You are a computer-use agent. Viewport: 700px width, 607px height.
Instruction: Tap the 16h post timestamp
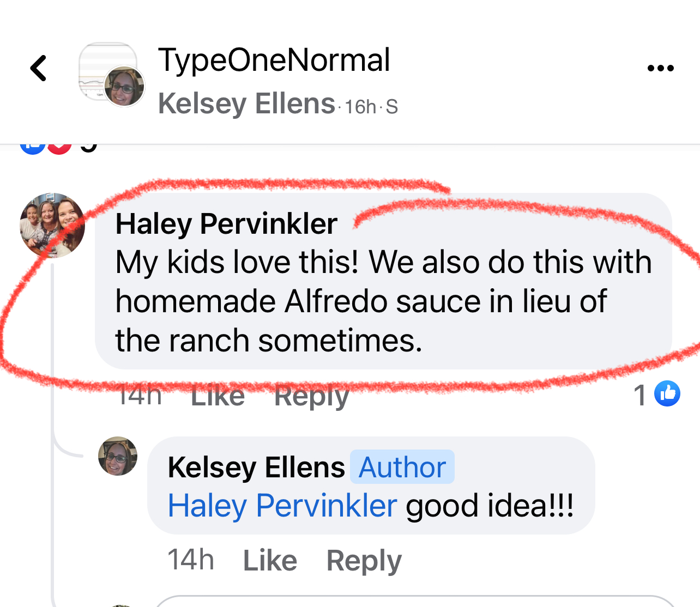tap(360, 107)
